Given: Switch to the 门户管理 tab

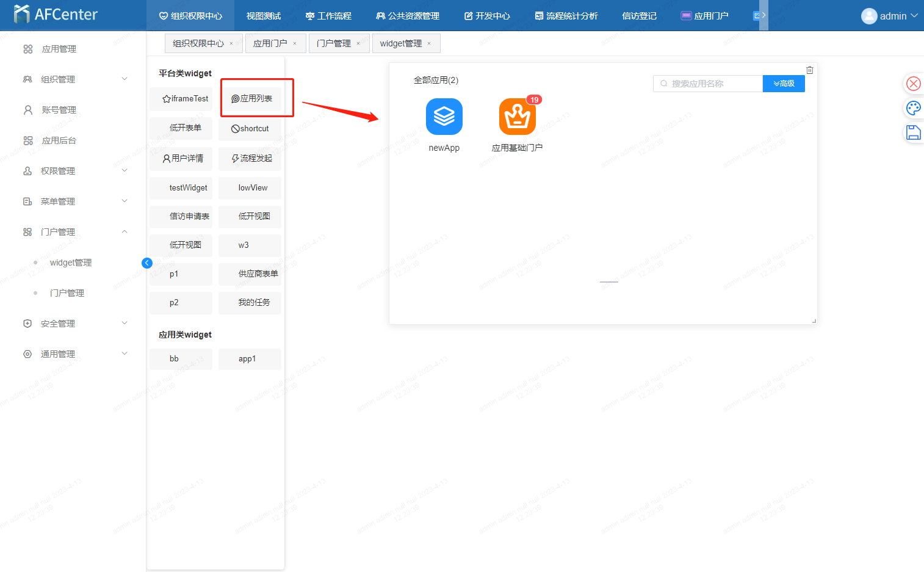Looking at the screenshot, I should point(334,43).
